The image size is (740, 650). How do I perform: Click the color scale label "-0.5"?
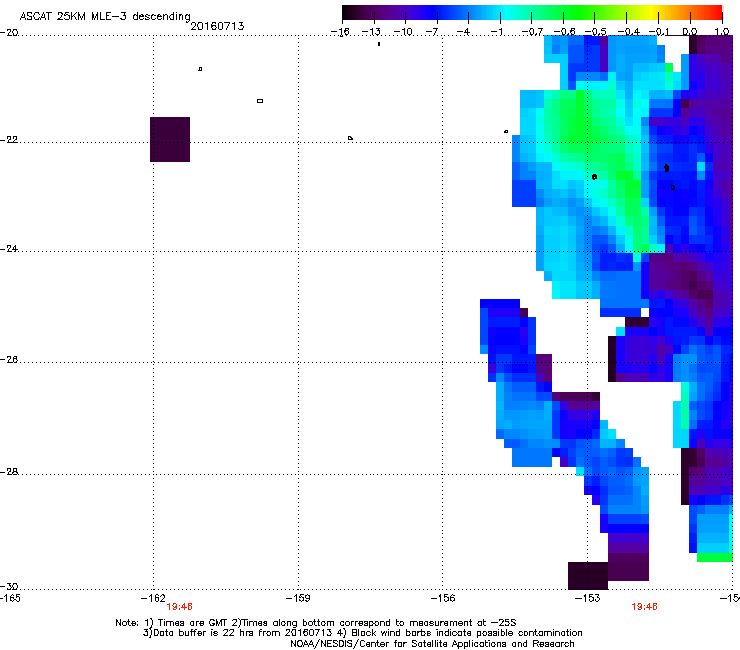(x=596, y=32)
